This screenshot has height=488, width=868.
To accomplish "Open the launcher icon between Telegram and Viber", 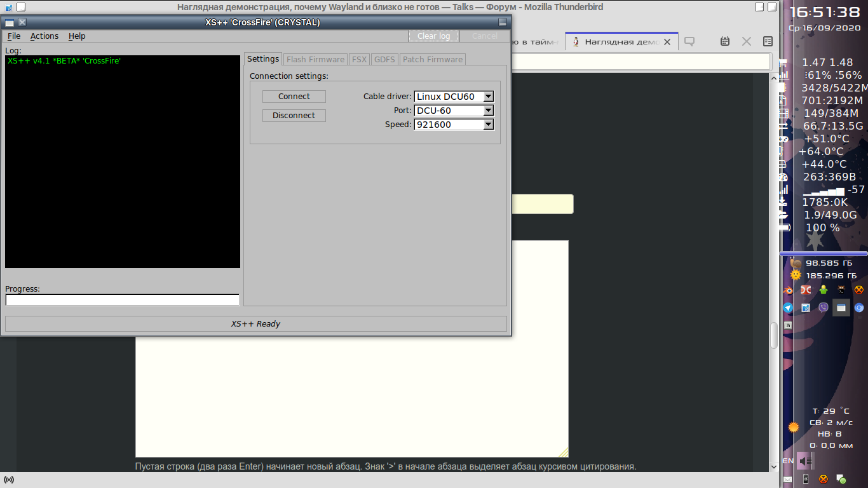I will pos(806,308).
